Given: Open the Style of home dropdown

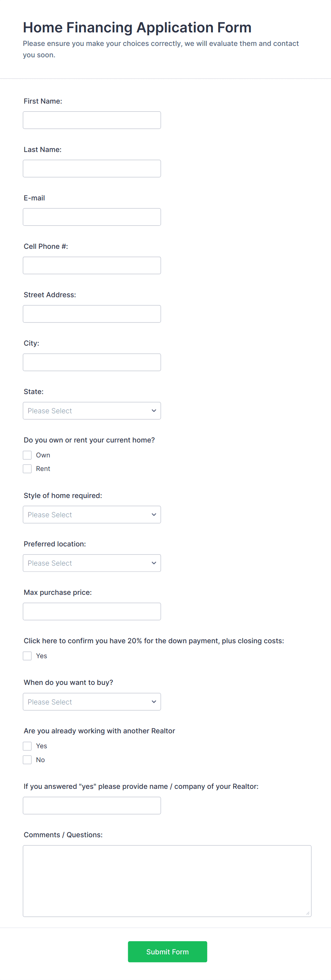Looking at the screenshot, I should click(92, 514).
